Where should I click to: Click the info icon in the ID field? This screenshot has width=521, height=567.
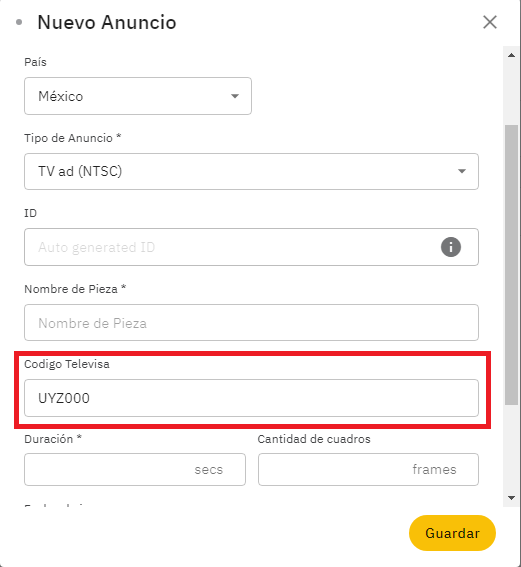click(450, 247)
